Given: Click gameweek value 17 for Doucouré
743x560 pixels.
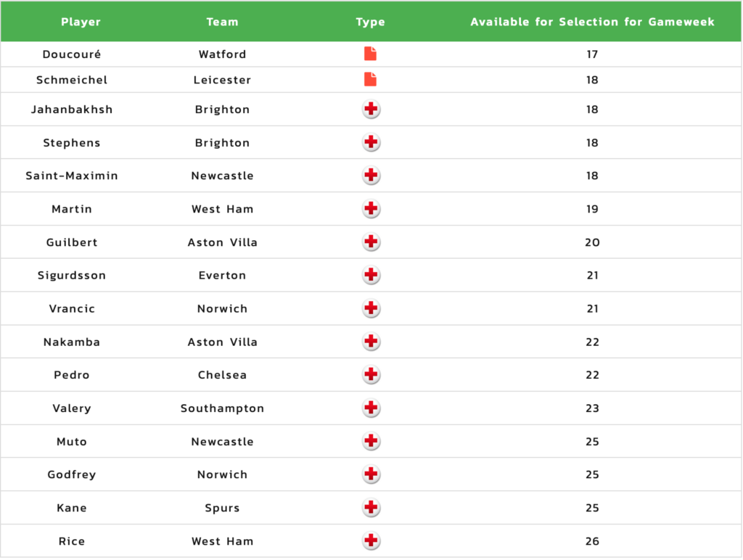Looking at the screenshot, I should click(x=592, y=54).
